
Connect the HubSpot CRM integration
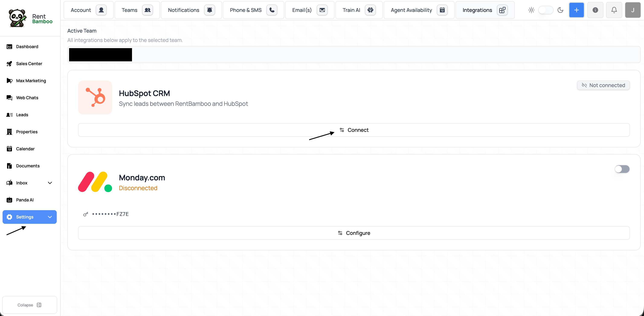[354, 130]
